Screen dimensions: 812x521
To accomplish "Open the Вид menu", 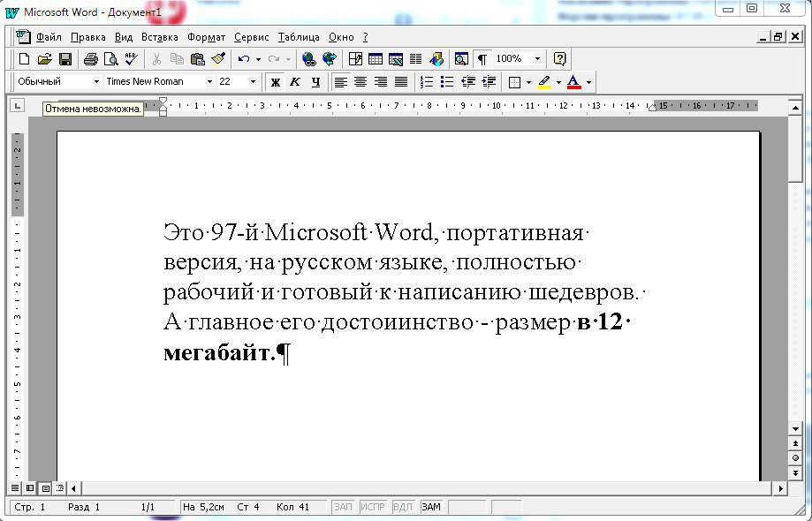I will [124, 37].
